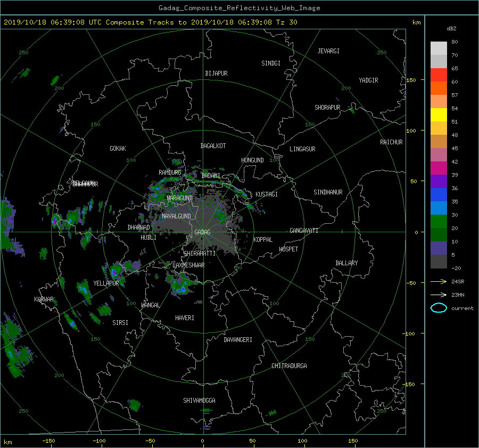This screenshot has width=479, height=448.
Task: Click the bright green 20-30 dBZ swatch
Action: coord(439,222)
